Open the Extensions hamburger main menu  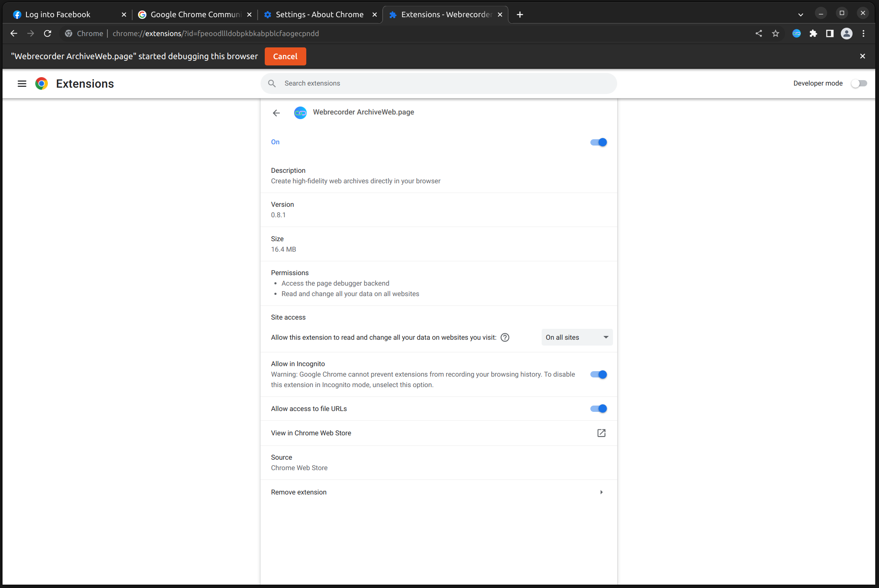coord(22,83)
